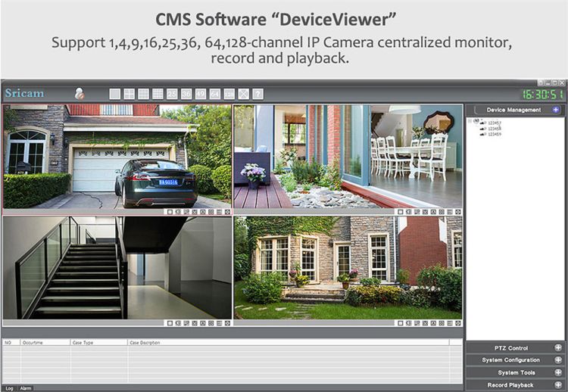Select the 9-channel grid layout

pyautogui.click(x=144, y=94)
